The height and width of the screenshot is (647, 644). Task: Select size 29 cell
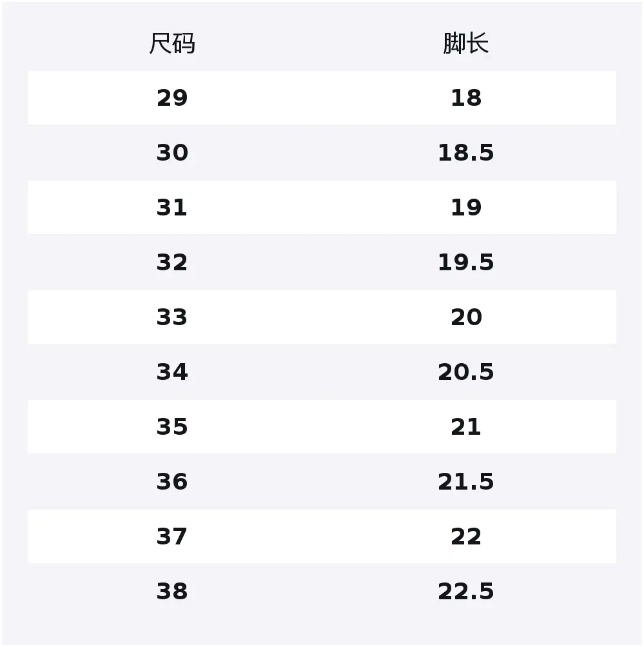172,98
